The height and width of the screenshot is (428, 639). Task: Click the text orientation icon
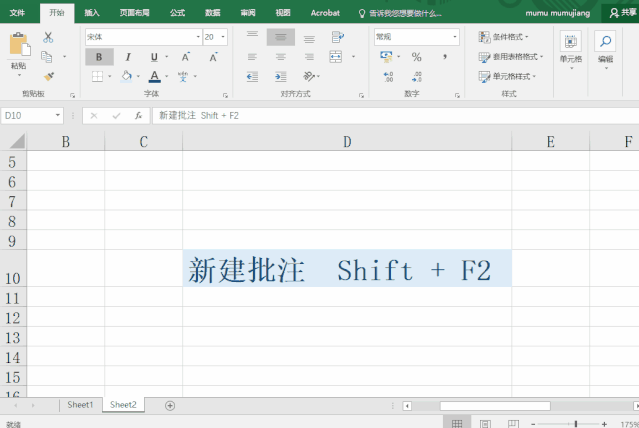coord(309,76)
